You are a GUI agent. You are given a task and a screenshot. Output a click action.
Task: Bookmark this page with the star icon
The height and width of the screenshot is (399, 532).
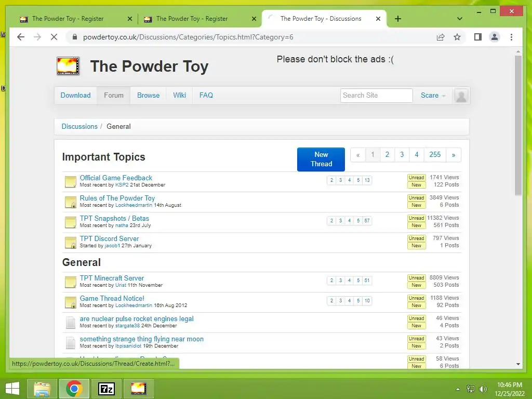[457, 37]
